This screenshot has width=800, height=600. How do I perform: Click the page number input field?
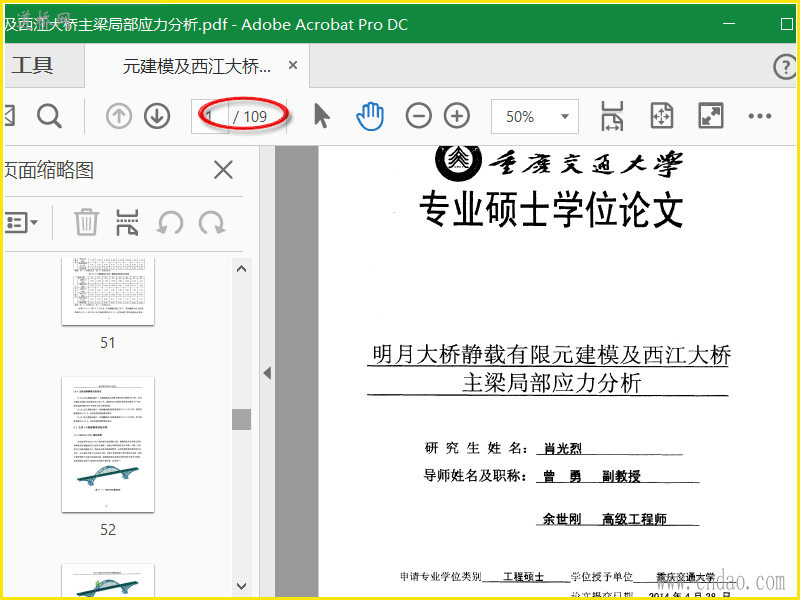(210, 116)
